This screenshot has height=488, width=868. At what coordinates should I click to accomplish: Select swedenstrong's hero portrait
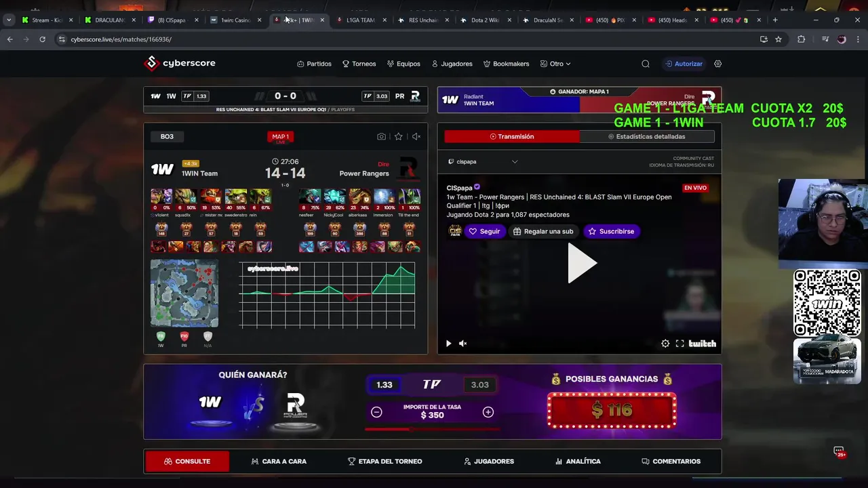click(236, 197)
